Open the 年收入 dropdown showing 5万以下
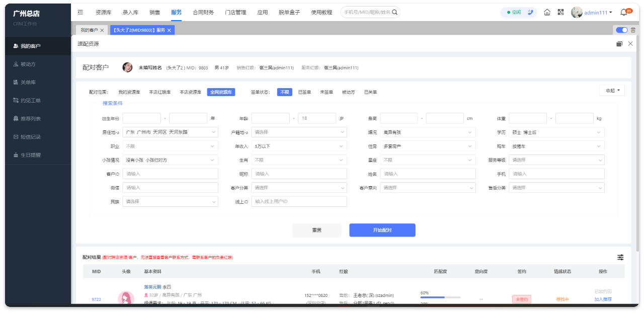Screen dimensions: 644x313 tap(299, 146)
